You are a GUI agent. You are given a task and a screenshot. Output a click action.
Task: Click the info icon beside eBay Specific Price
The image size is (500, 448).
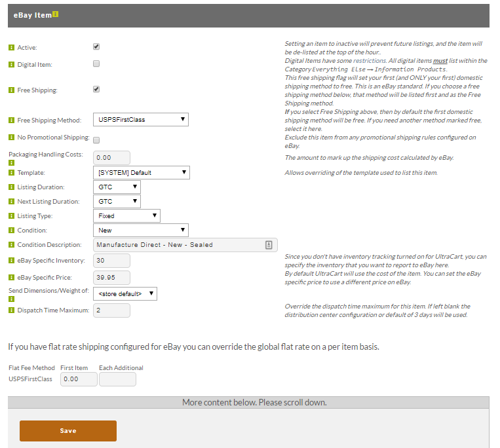12,278
